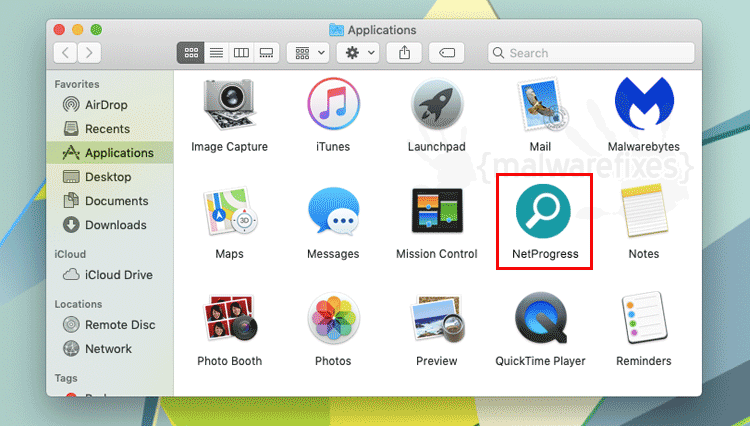Screen dimensions: 750x426
Task: Select the Photo Booth icon
Action: pos(231,317)
